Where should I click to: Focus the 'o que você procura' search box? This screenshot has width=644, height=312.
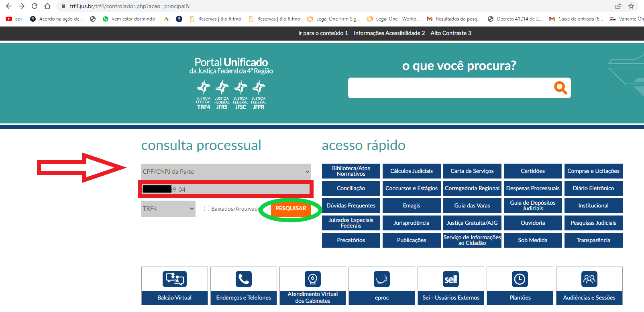click(x=450, y=88)
